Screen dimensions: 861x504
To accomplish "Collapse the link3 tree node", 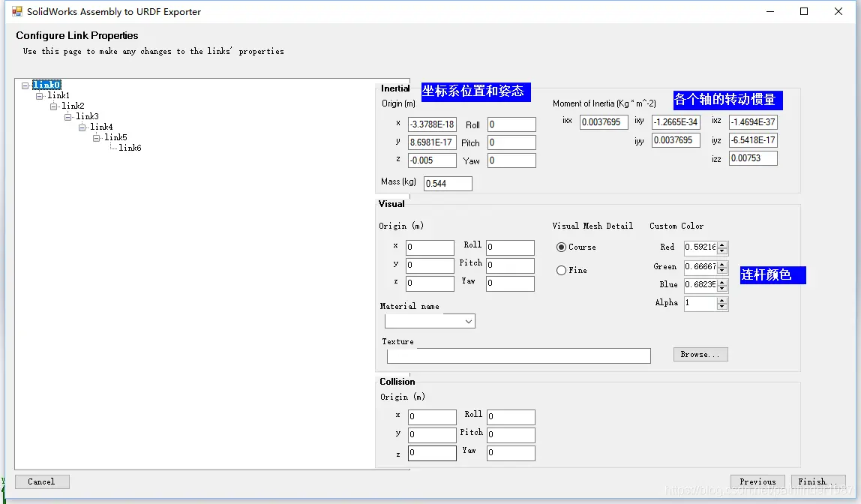I will [68, 117].
